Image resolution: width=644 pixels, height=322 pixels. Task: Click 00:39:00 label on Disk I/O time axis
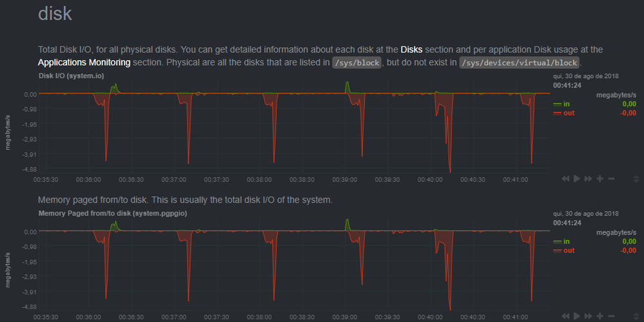[345, 179]
